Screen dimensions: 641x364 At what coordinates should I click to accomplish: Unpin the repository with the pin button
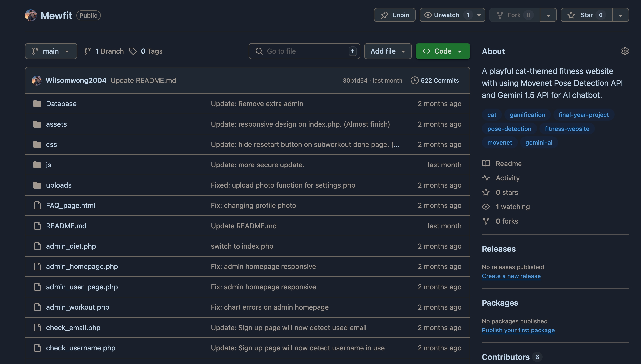(395, 15)
